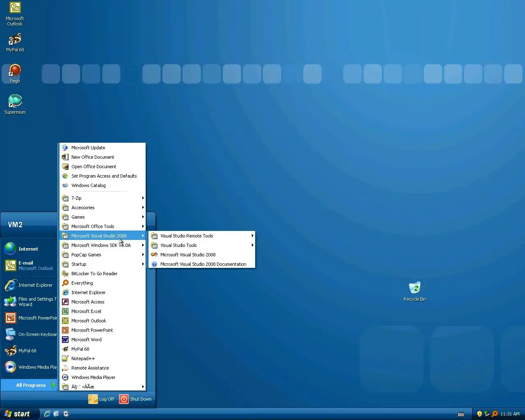Click the Notepad++ icon
This screenshot has width=525, height=420.
tap(65, 358)
